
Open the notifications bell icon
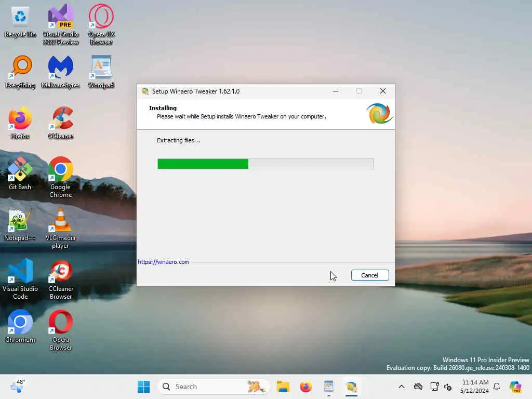(497, 387)
